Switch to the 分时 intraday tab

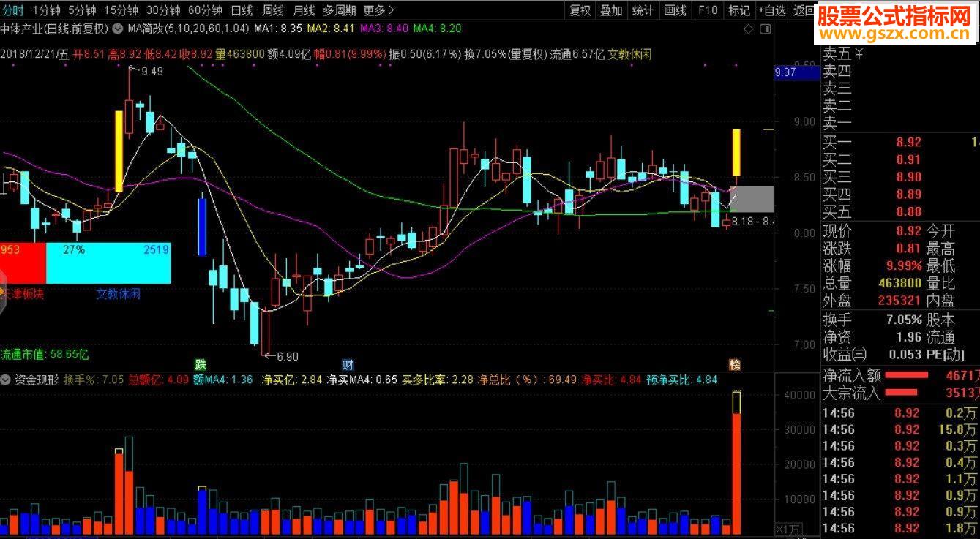12,10
